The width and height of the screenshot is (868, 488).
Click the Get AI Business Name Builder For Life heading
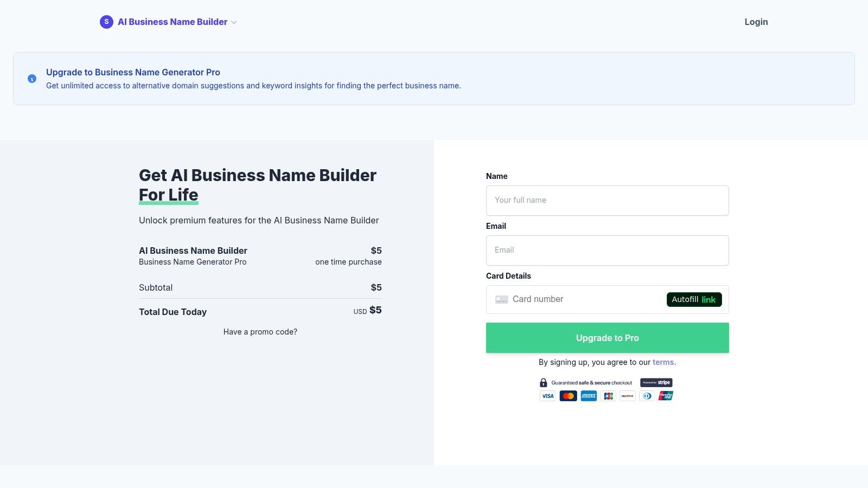[x=258, y=185]
